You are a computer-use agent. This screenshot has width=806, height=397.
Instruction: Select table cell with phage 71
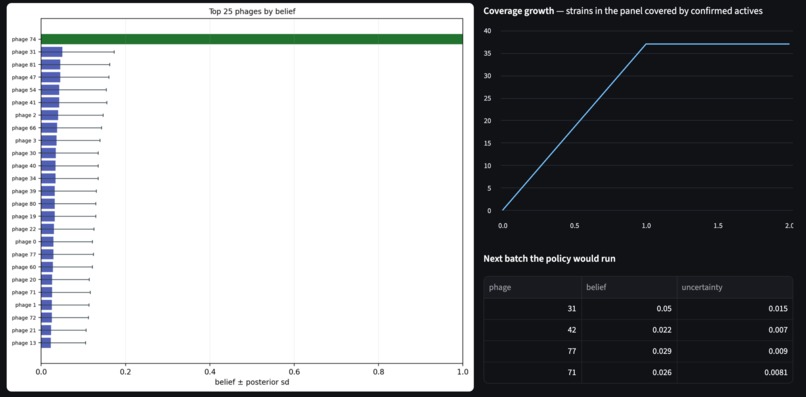click(x=533, y=372)
